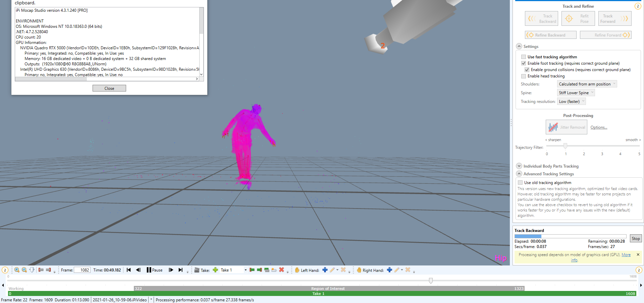The image size is (644, 303).
Task: Click the Region of Interest timeline bar
Action: tap(329, 288)
